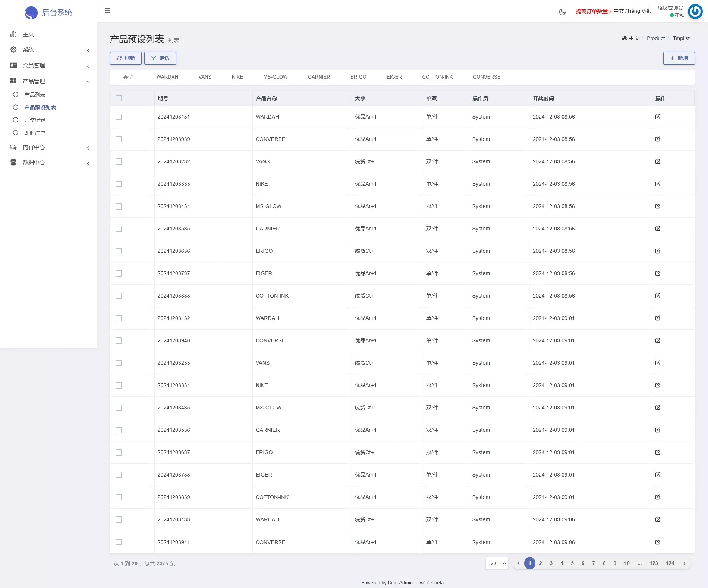The width and height of the screenshot is (708, 588).
Task: Click edit icon for period 20241203941
Action: [x=658, y=542]
